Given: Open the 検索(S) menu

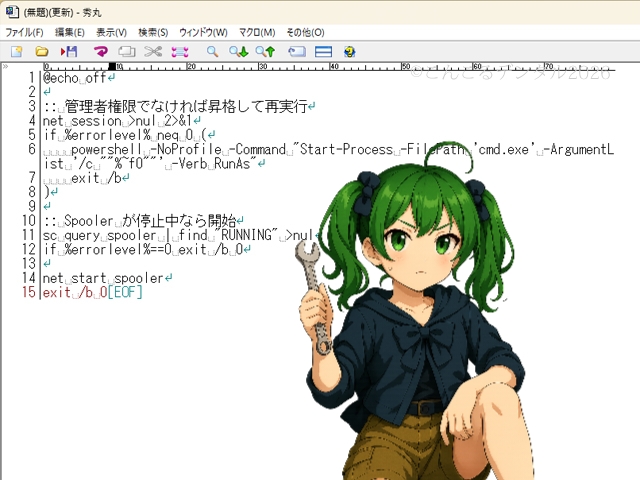Looking at the screenshot, I should (x=153, y=32).
